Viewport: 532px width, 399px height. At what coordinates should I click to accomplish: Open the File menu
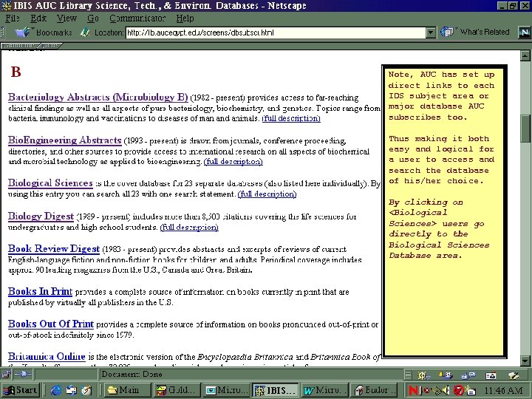(x=13, y=18)
